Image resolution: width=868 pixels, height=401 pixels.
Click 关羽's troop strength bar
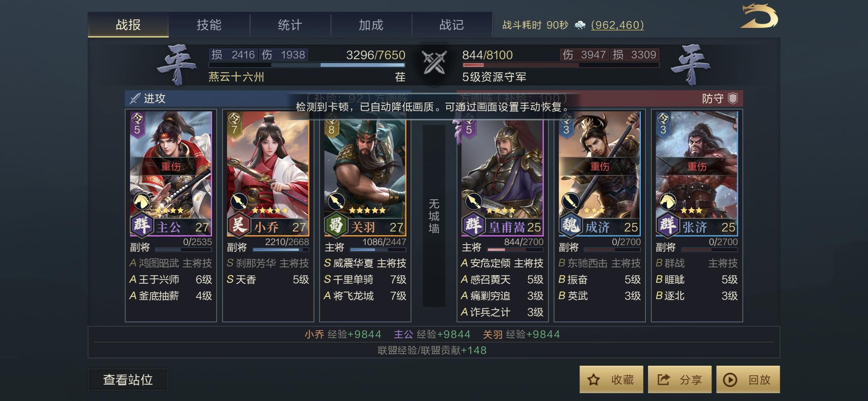[378, 250]
